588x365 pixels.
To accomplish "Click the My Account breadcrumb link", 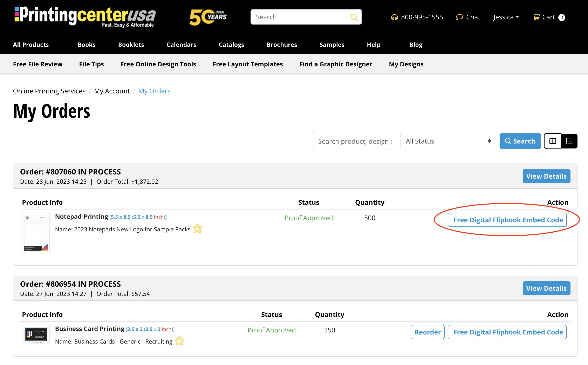I will 112,91.
